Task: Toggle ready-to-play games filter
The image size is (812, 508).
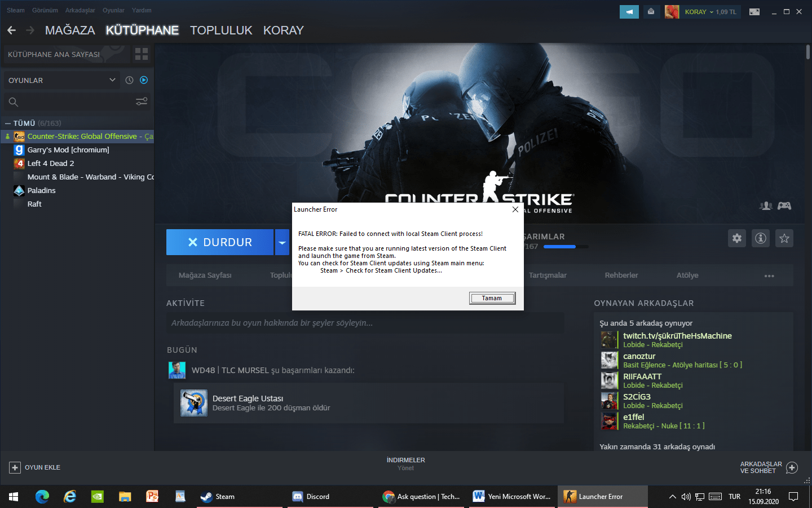Action: (144, 80)
